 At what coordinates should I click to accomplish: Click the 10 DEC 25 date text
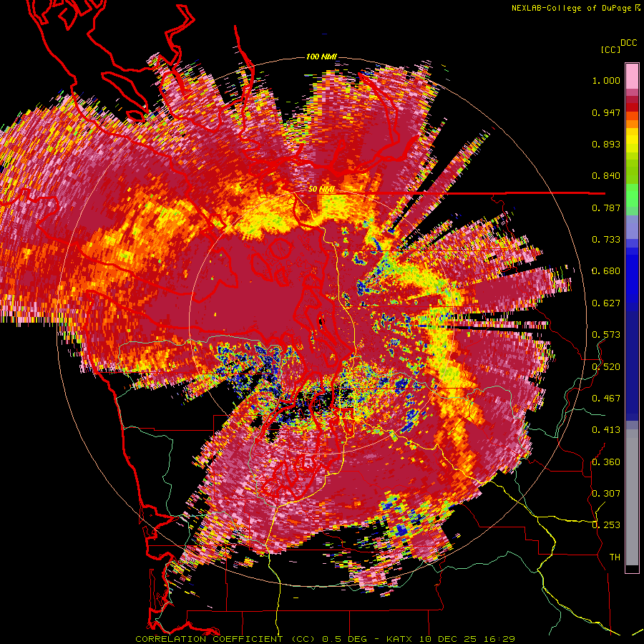(x=449, y=639)
